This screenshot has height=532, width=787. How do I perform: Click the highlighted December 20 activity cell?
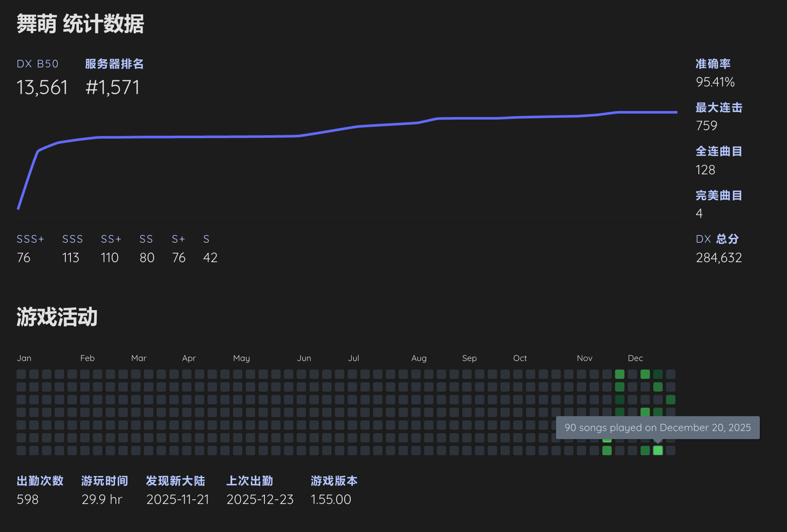[x=658, y=451]
